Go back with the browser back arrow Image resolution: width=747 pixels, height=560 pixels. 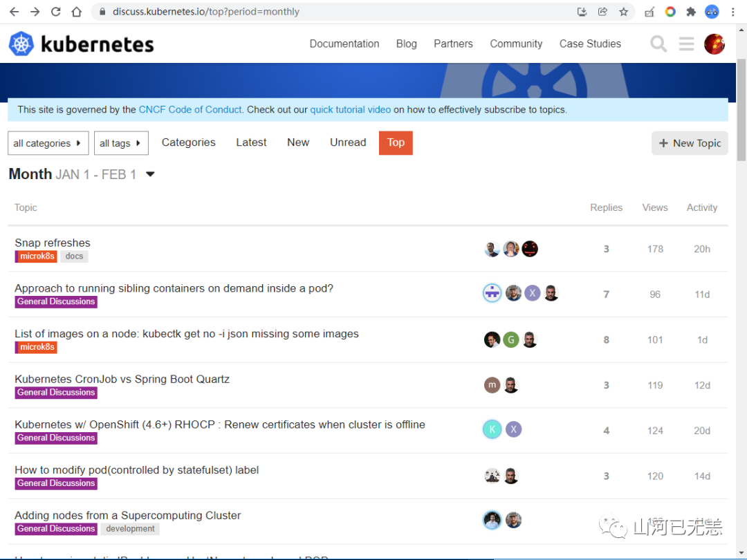(15, 12)
